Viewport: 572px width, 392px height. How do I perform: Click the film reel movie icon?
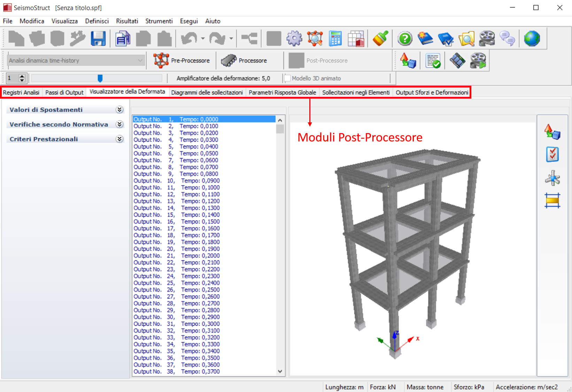point(487,39)
